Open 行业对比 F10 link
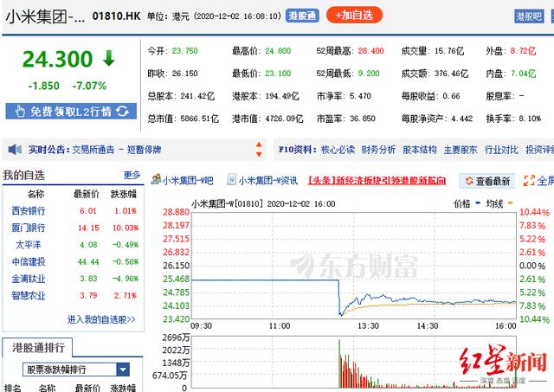The image size is (554, 392). coord(501,150)
